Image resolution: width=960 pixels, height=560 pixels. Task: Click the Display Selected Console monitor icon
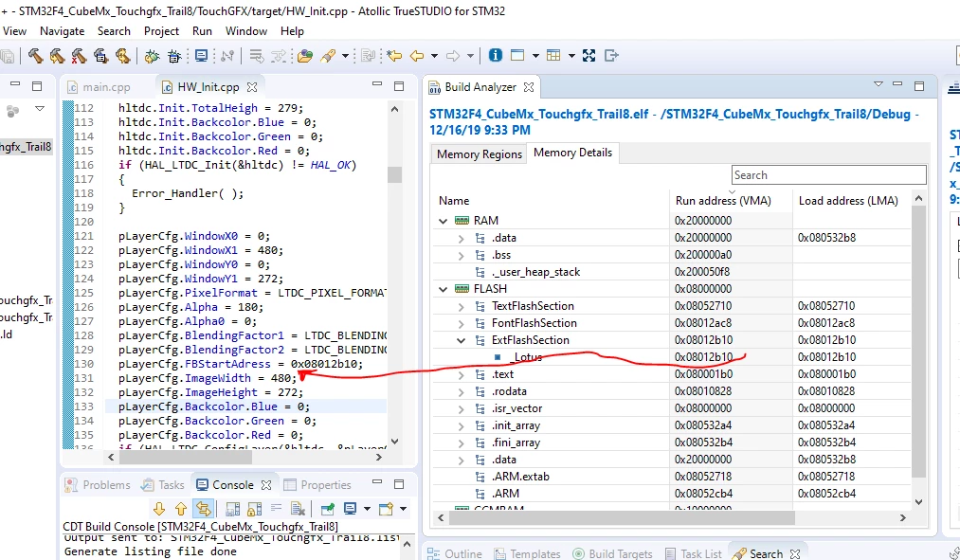351,509
